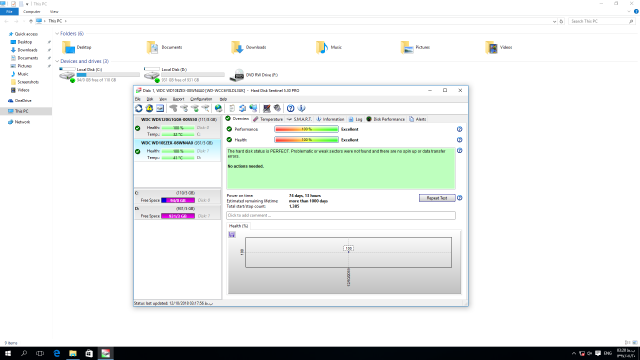Viewport: 640px width, 360px height.
Task: Click the blue help question-mark toolbar icon
Action: click(x=291, y=108)
